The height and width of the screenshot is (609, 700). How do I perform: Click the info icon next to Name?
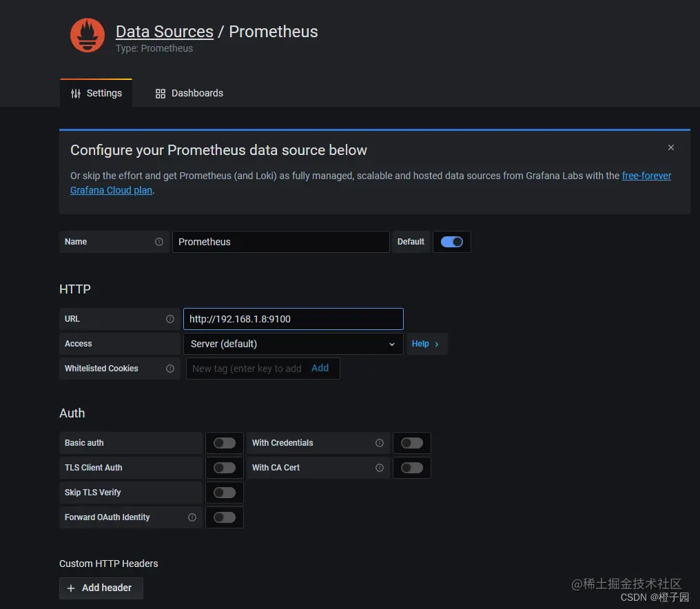tap(159, 242)
